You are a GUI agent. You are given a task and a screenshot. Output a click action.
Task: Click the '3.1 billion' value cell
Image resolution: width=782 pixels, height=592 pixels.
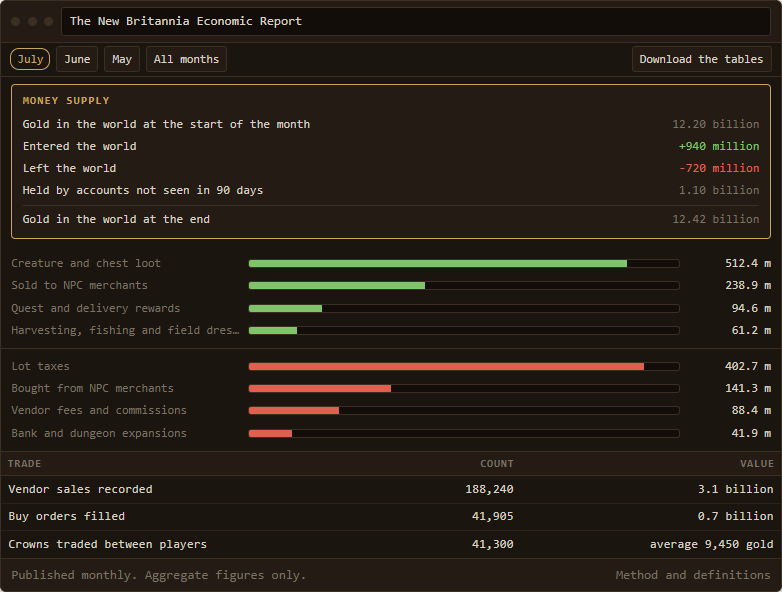click(x=736, y=489)
